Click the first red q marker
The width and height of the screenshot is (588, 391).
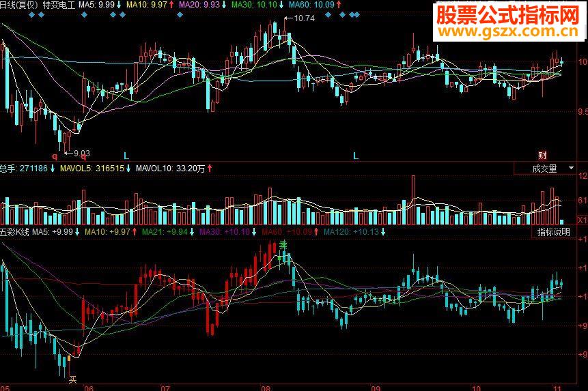[x=55, y=156]
